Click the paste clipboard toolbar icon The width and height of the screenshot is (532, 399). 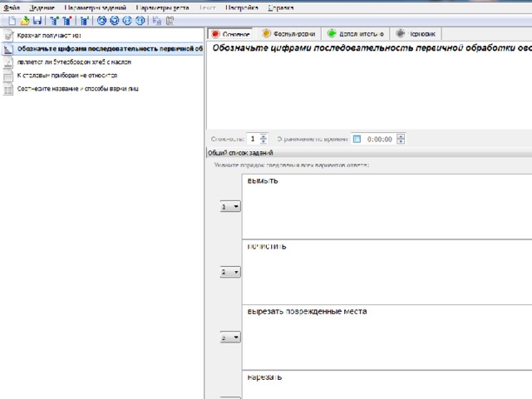click(170, 21)
